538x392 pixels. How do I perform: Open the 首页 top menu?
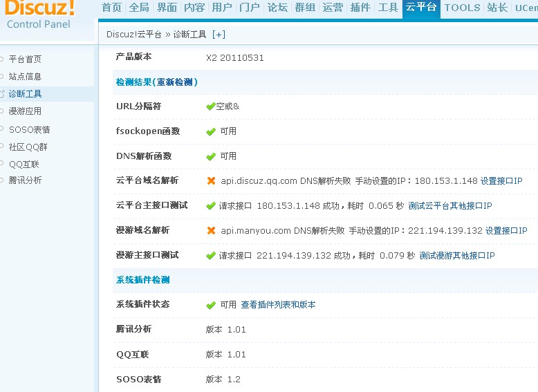111,7
